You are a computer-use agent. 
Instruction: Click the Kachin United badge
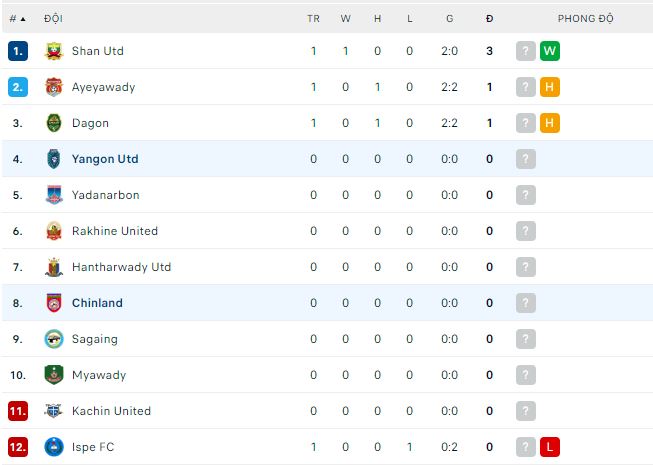coord(54,411)
